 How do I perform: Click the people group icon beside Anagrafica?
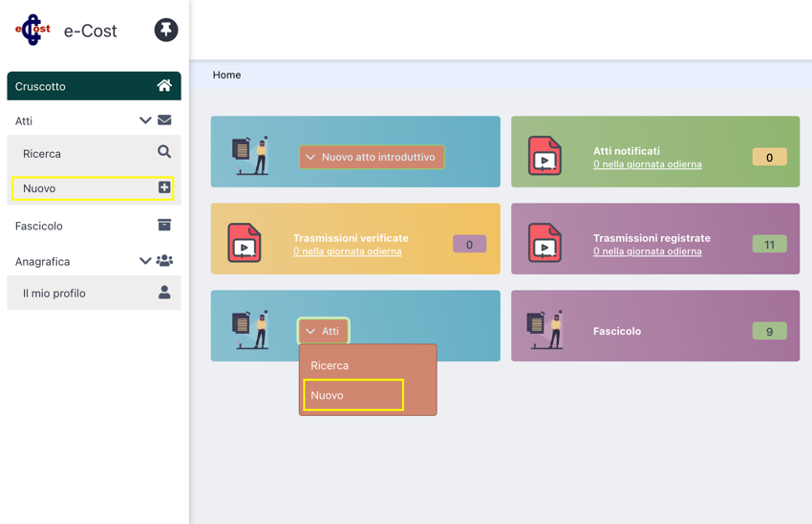click(x=165, y=261)
